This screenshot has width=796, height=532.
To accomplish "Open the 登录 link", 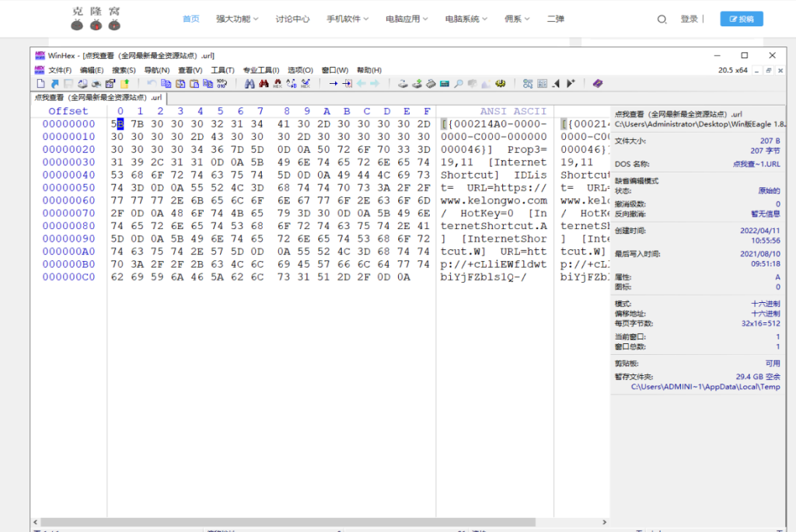I will click(x=690, y=19).
